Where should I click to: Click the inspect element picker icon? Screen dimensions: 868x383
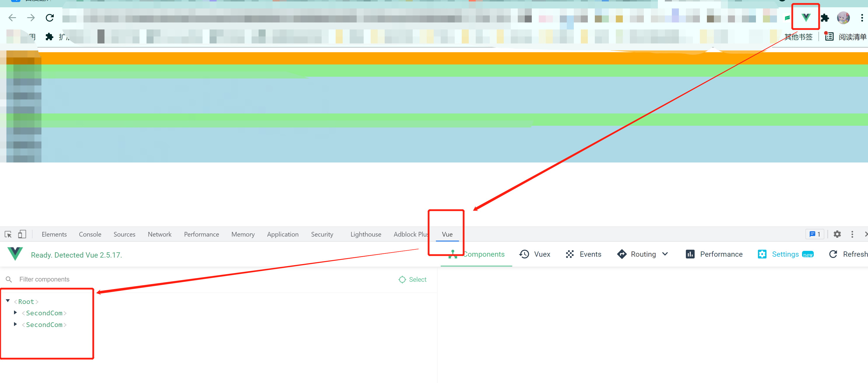pos(8,234)
